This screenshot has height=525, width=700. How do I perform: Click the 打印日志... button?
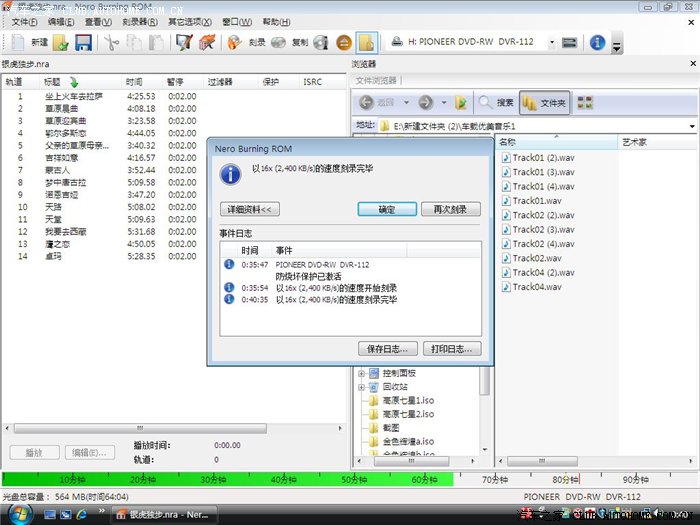click(452, 349)
